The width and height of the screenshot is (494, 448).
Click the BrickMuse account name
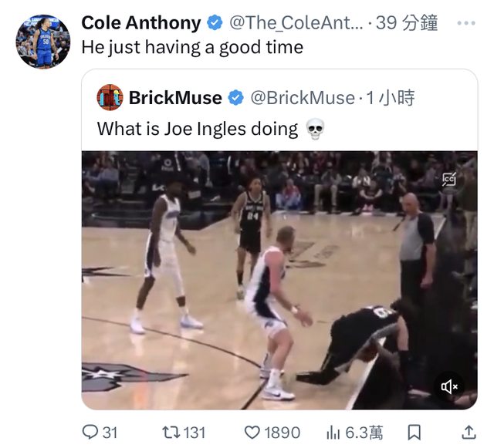175,98
